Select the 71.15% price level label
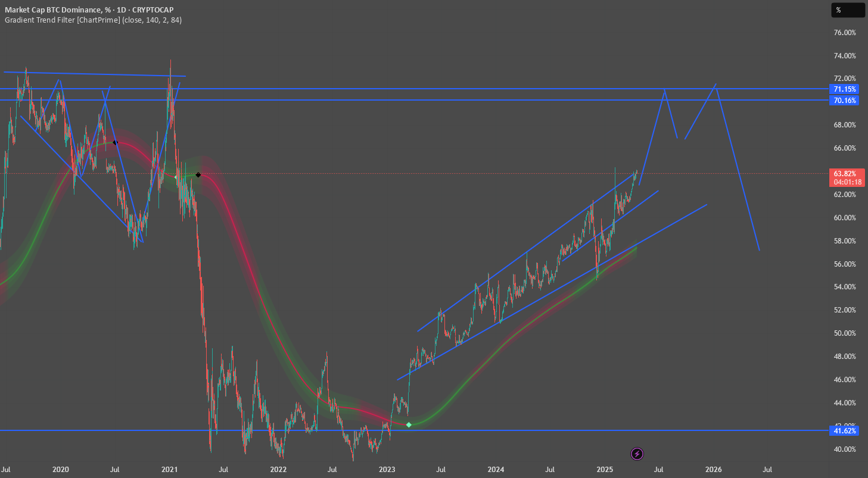This screenshot has height=478, width=868. tap(845, 89)
